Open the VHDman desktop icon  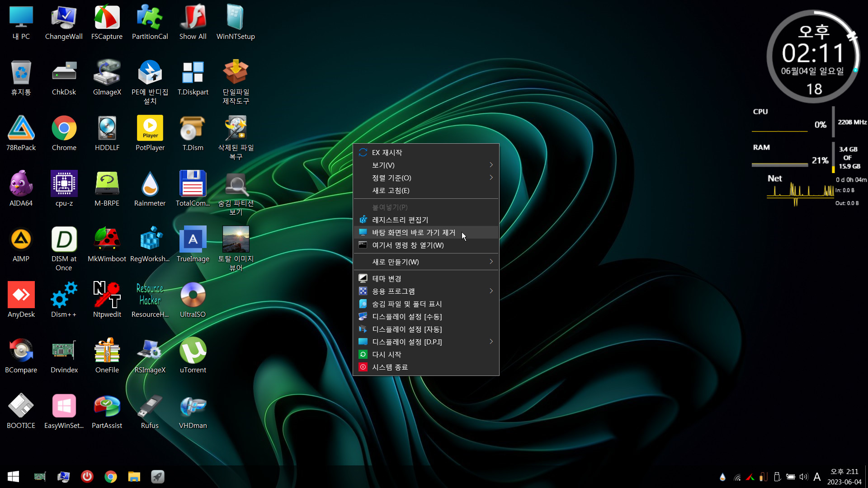click(x=193, y=412)
